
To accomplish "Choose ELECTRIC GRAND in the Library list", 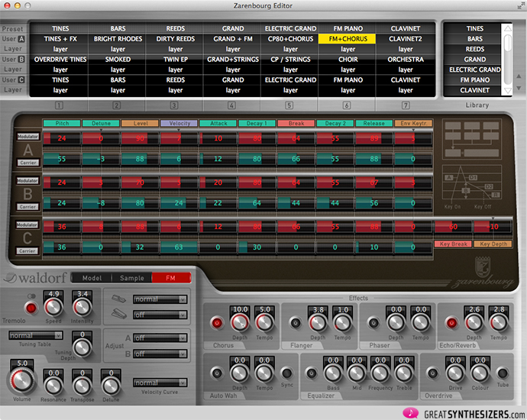I will [x=474, y=69].
